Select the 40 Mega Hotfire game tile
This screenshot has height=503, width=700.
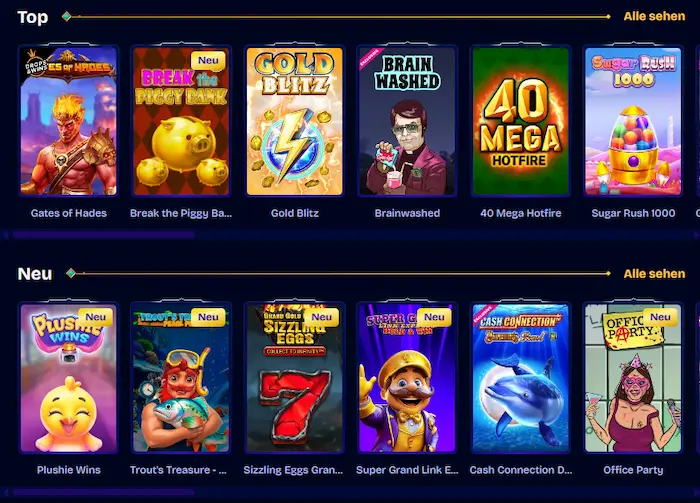[521, 121]
